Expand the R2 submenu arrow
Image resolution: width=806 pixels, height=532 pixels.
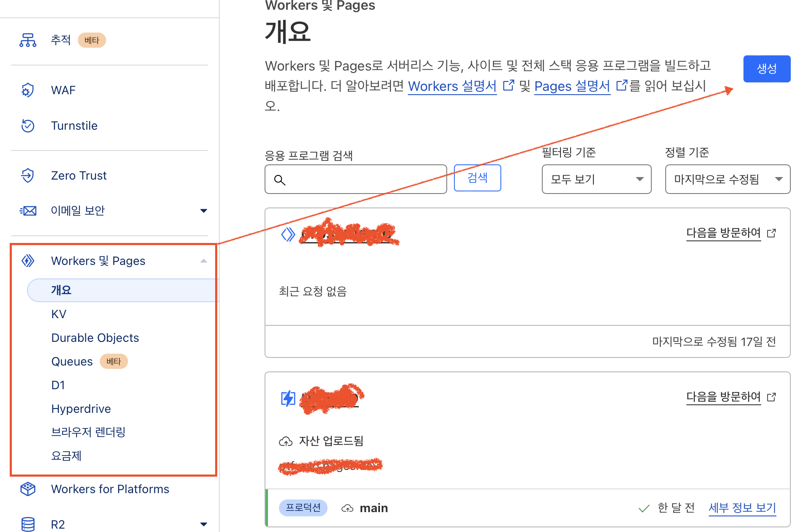(x=204, y=524)
